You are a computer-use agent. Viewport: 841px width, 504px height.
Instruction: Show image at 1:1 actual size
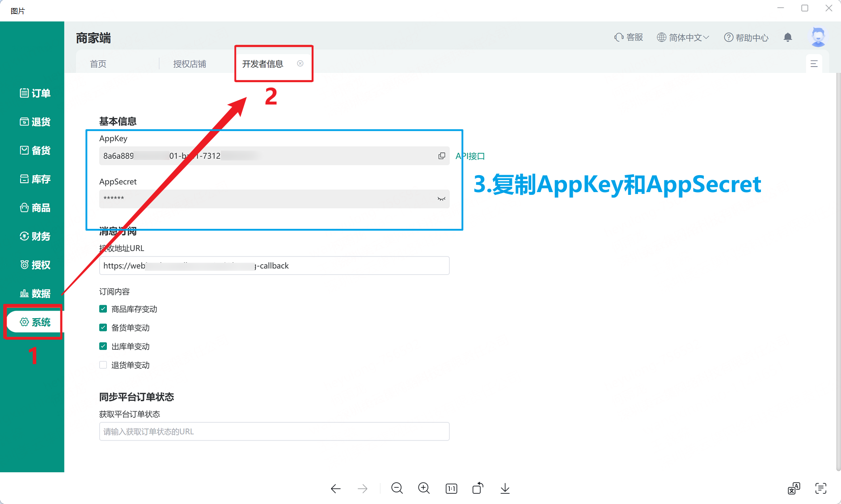[x=451, y=488]
